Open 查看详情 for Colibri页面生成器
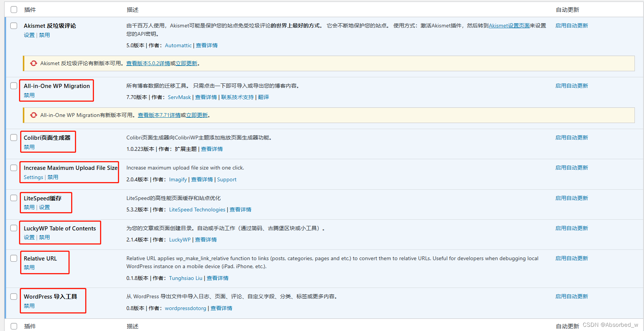Viewport: 644px width, 331px height. [212, 149]
